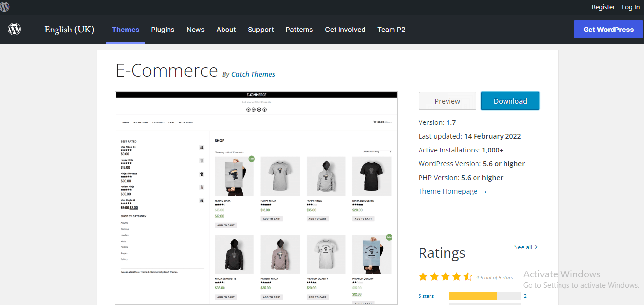Go to the News section
Screen dimensions: 644x305
pos(195,30)
